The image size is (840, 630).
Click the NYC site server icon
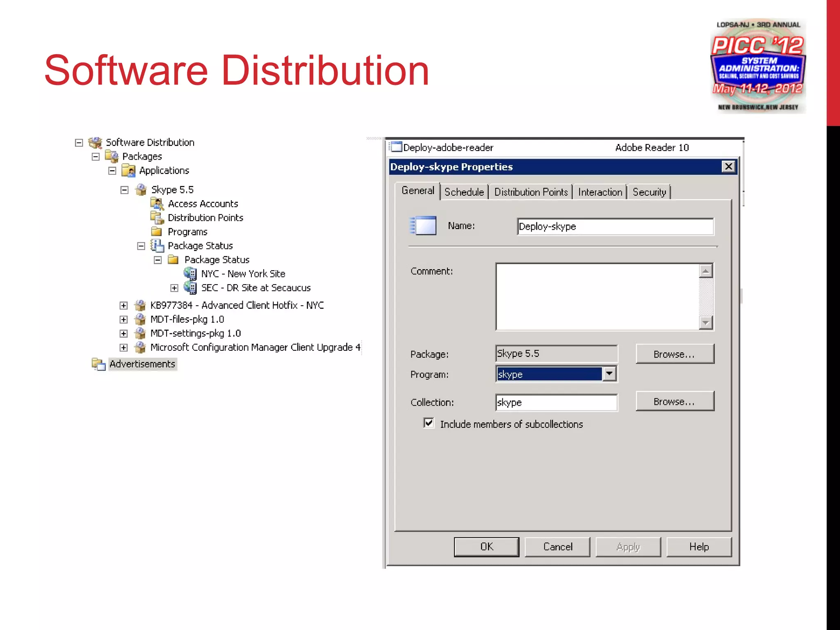(x=190, y=273)
